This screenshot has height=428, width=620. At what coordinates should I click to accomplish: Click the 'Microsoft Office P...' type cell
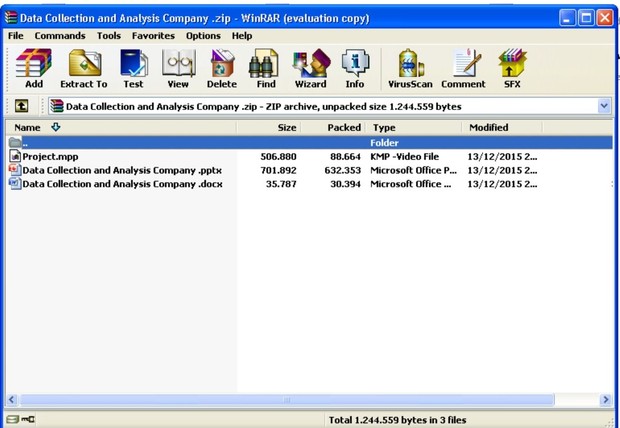414,170
